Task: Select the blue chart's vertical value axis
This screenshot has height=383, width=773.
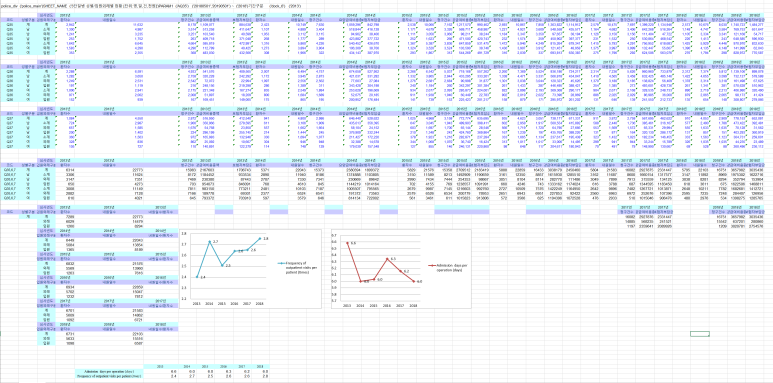Action: click(x=184, y=266)
